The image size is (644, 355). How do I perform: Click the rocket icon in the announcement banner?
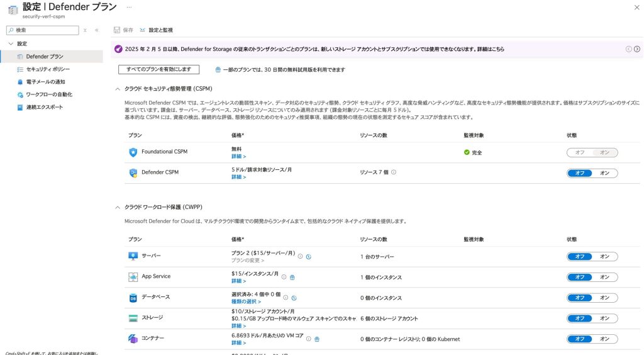pyautogui.click(x=118, y=49)
